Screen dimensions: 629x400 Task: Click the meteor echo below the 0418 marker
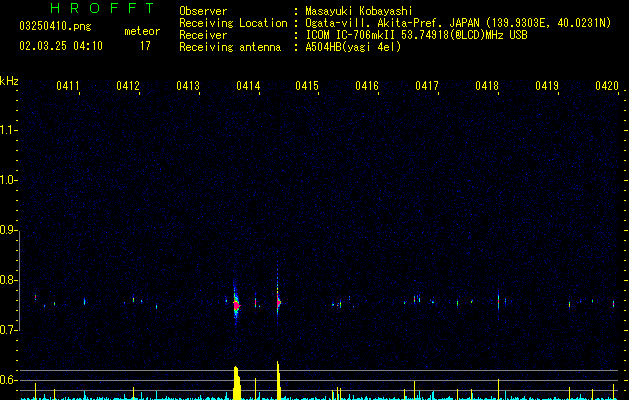[x=499, y=303]
